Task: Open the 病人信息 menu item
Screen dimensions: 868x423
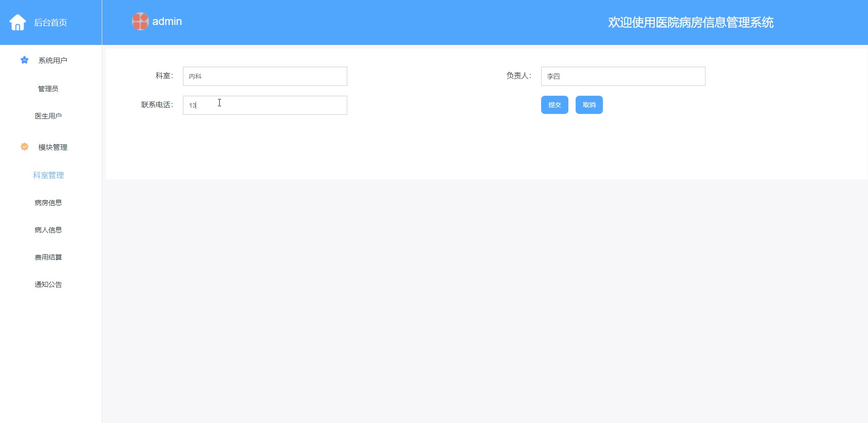Action: [48, 230]
